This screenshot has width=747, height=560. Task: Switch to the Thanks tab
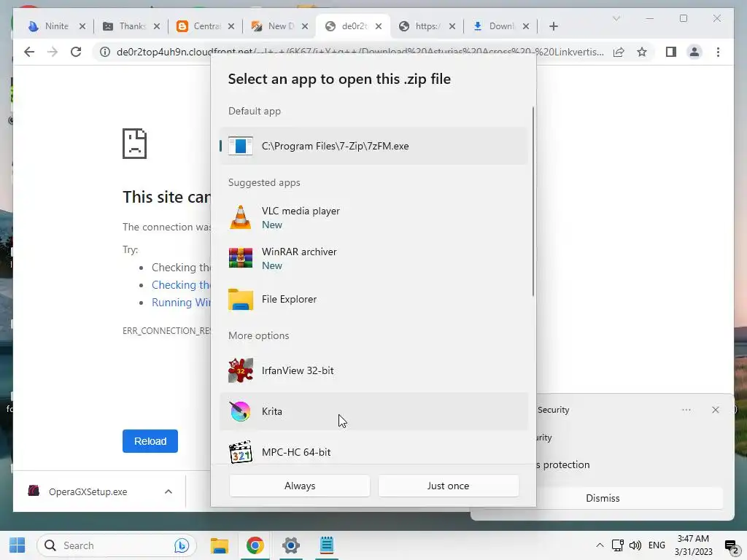pos(132,26)
